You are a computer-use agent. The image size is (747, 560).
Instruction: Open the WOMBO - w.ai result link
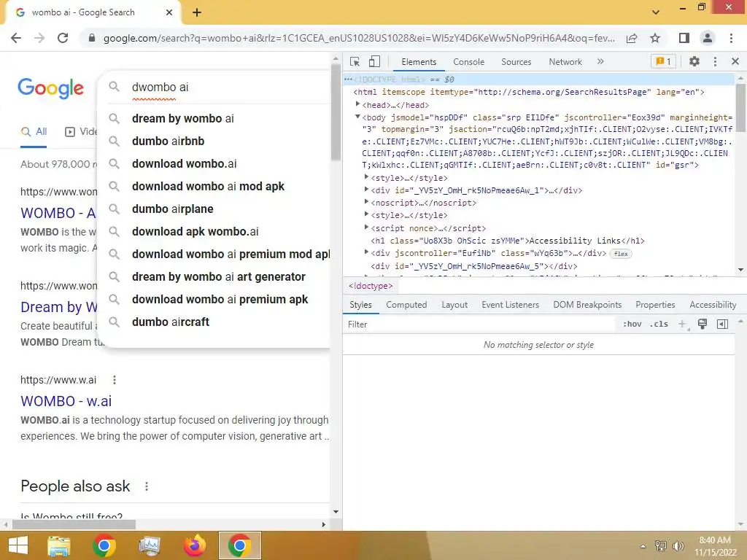pos(66,401)
